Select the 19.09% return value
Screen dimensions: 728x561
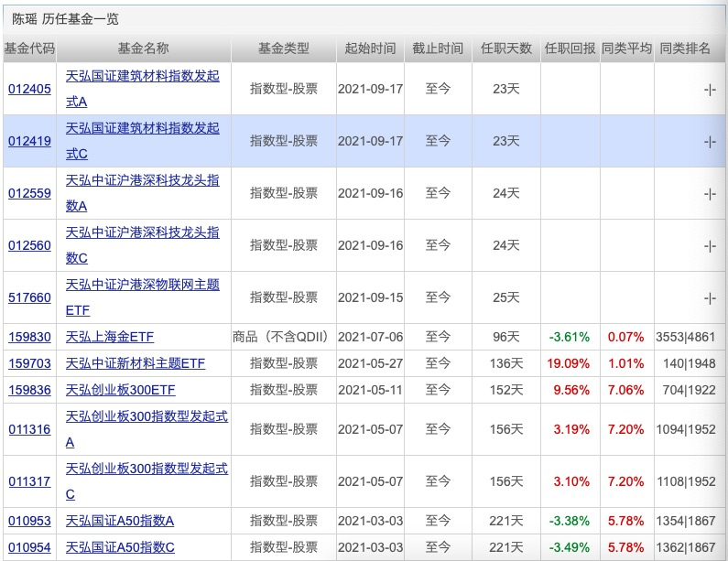[x=569, y=363]
